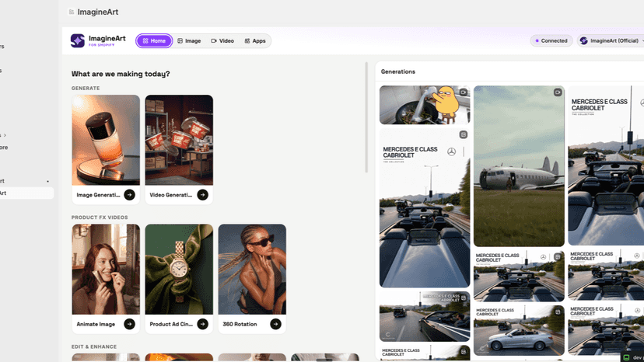Viewport: 644px width, 362px height.
Task: Open tall Mercedes E Class Cabriolet poster left column
Action: [x=425, y=207]
